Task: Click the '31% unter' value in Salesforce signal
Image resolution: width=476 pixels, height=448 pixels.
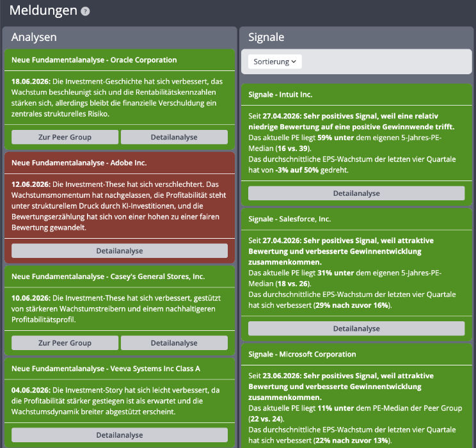Action: tap(335, 273)
